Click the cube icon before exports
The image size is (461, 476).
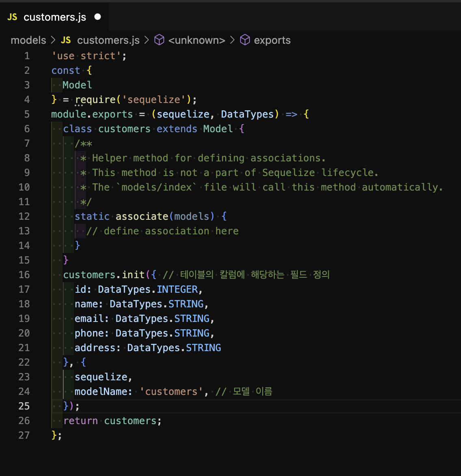pyautogui.click(x=245, y=40)
